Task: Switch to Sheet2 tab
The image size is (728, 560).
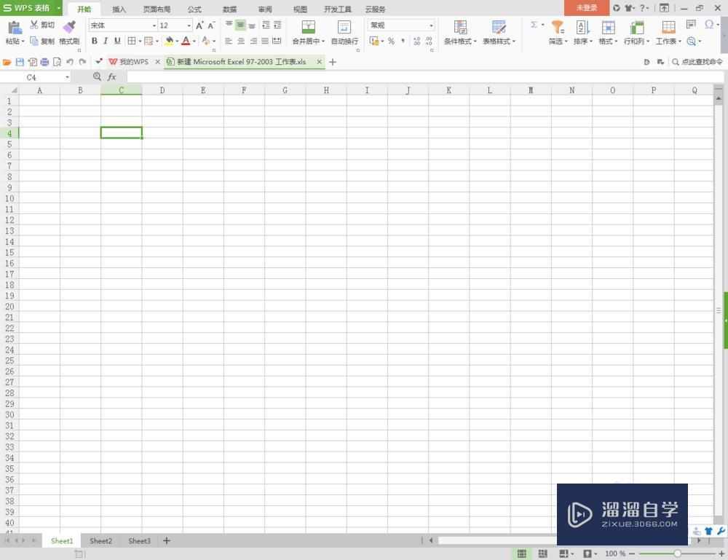Action: click(x=100, y=541)
